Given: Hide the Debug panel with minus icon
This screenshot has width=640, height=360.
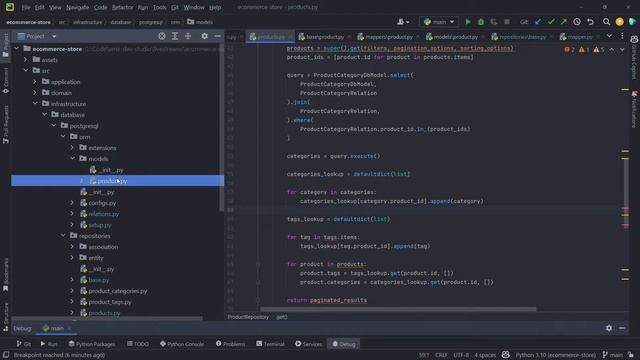Looking at the screenshot, I should tap(622, 328).
